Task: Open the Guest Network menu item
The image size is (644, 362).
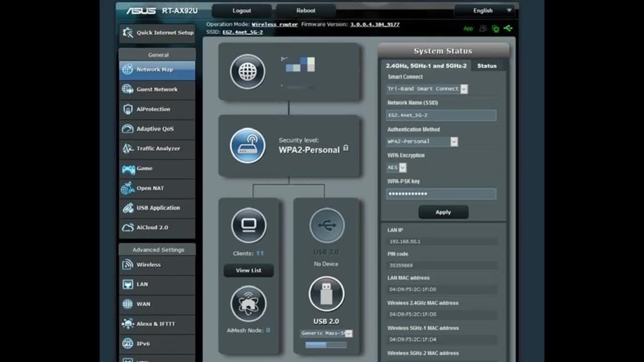Action: pyautogui.click(x=157, y=89)
